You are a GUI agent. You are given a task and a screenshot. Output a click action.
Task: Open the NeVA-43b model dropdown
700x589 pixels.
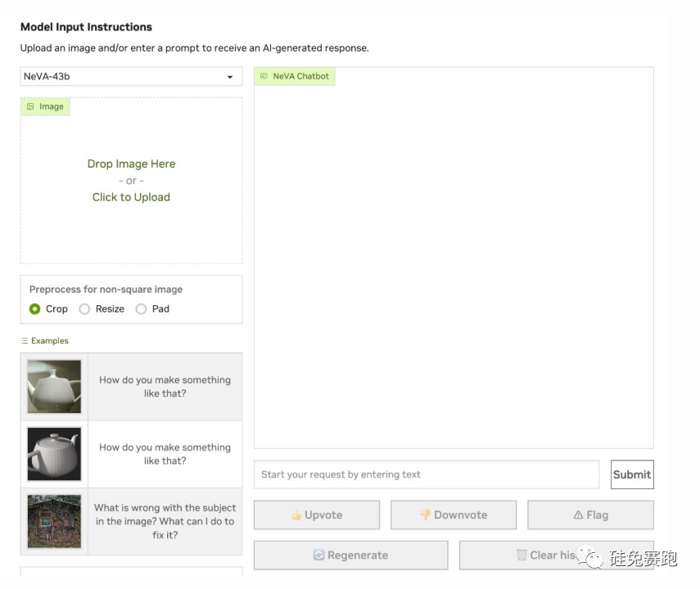tap(131, 77)
